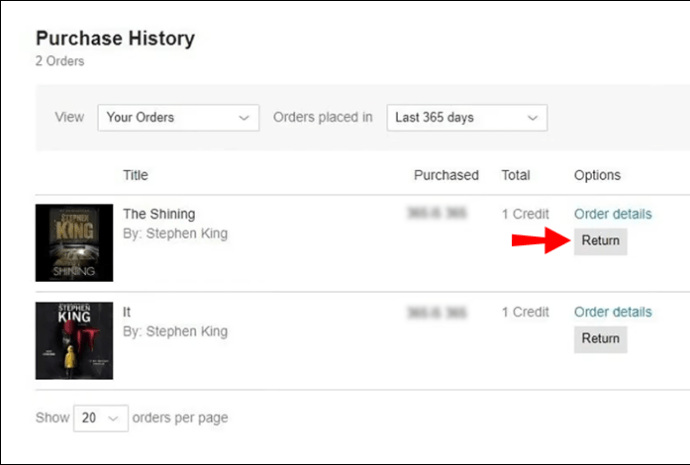This screenshot has height=465, width=690.
Task: Click Return for the It audiobook
Action: (x=600, y=339)
